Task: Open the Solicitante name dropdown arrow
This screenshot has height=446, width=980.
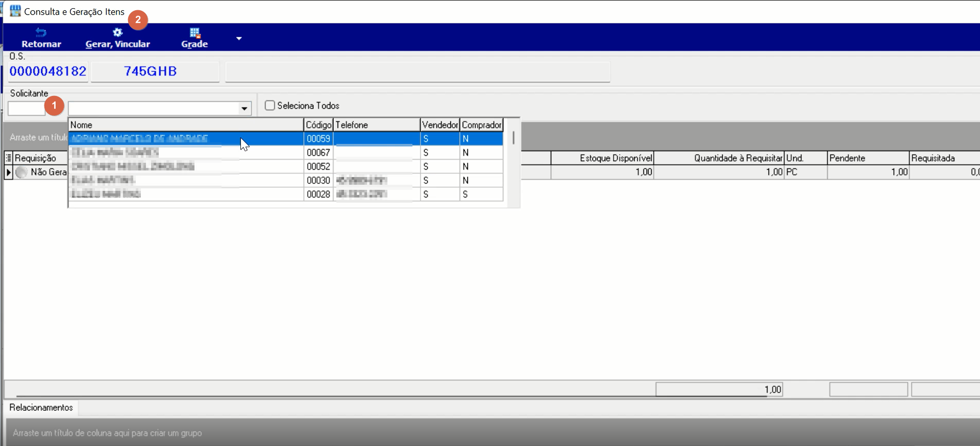Action: (244, 108)
